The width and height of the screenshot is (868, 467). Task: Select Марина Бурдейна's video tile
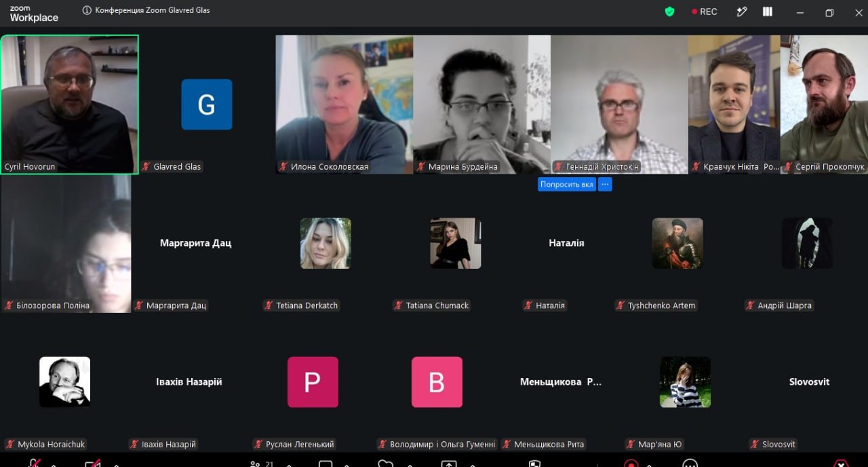click(482, 105)
